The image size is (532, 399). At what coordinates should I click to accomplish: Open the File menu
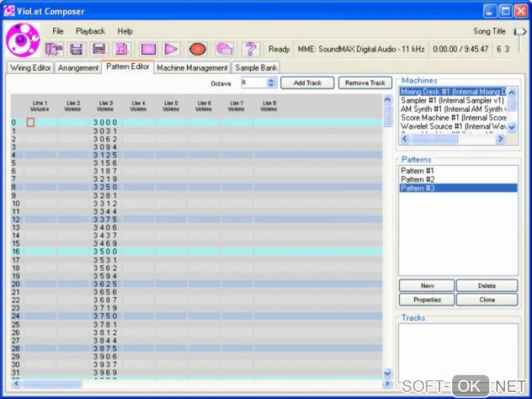pyautogui.click(x=58, y=31)
